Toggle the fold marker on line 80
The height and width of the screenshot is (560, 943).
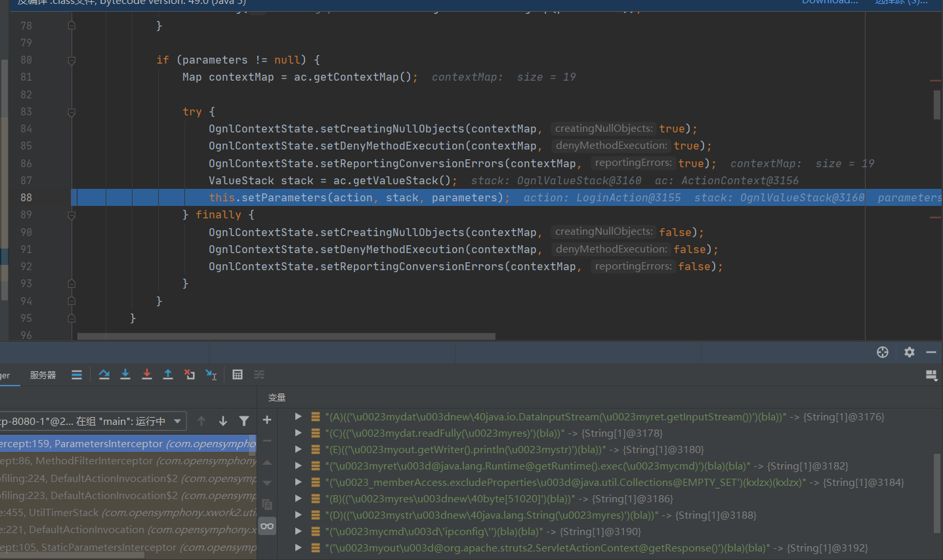click(x=72, y=60)
